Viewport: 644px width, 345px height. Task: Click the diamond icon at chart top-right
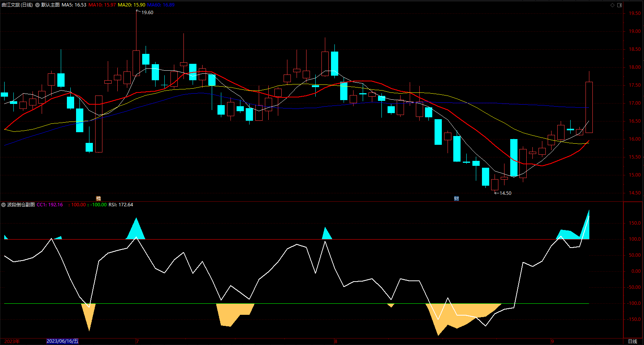coord(612,5)
